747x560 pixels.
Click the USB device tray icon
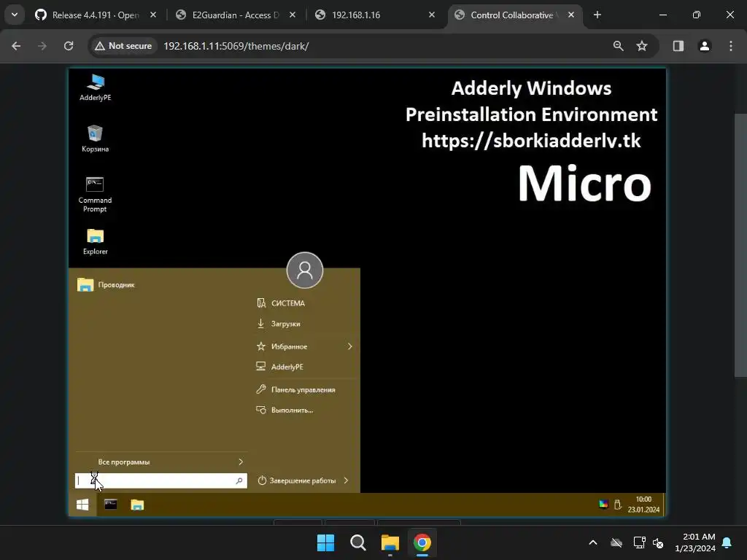618,505
